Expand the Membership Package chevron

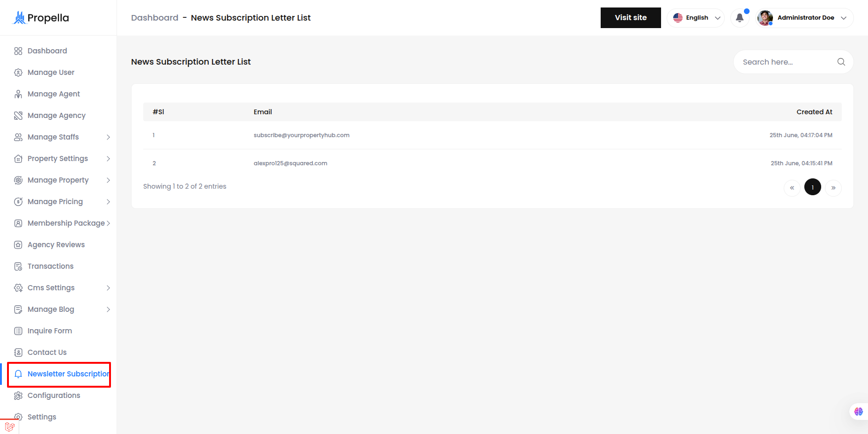click(108, 223)
